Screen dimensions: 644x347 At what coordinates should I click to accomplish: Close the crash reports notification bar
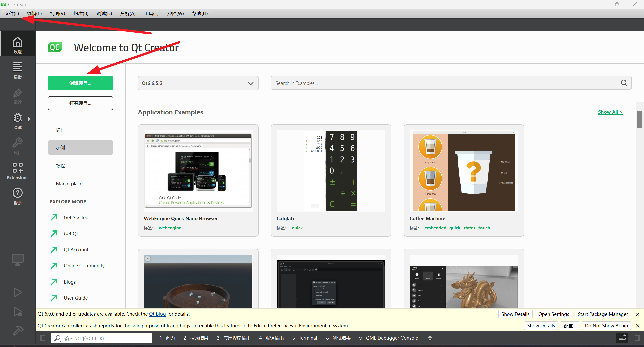pos(637,326)
